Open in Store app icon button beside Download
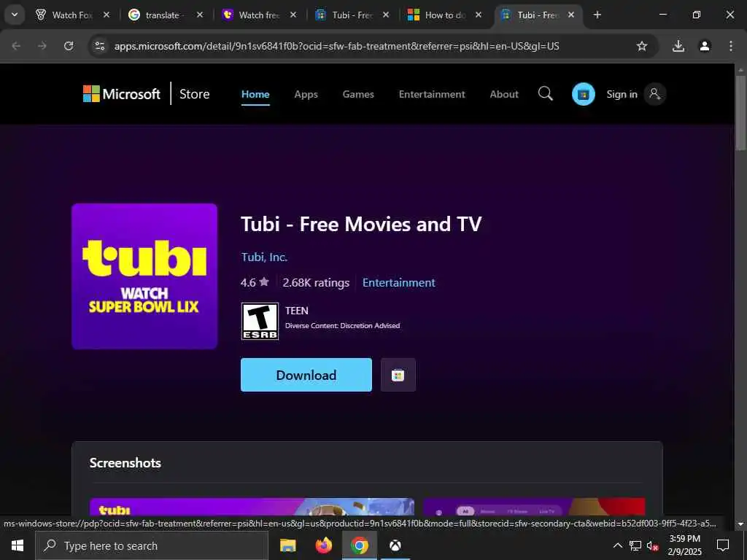747x560 pixels. click(x=398, y=375)
